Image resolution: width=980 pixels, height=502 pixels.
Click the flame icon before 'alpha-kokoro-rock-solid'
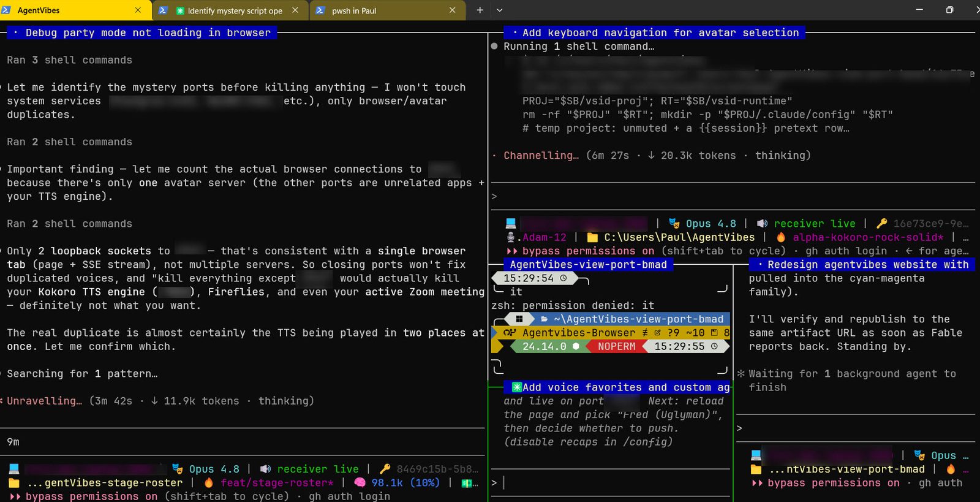coord(781,237)
